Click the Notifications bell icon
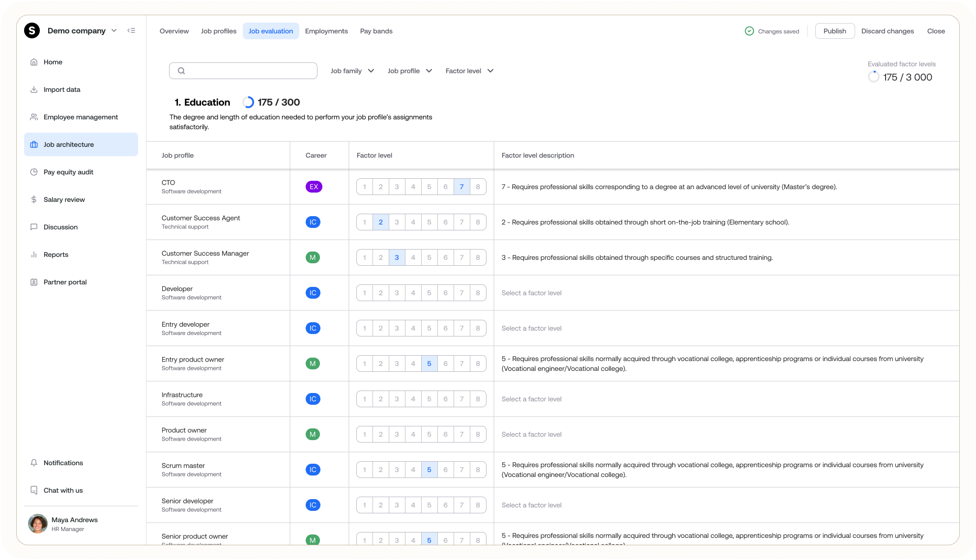 tap(34, 463)
